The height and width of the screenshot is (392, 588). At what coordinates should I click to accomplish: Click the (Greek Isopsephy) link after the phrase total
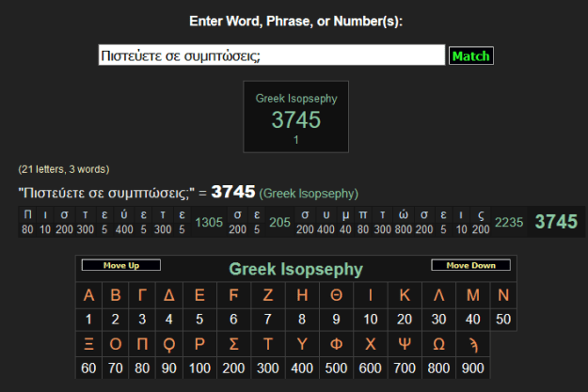click(309, 194)
